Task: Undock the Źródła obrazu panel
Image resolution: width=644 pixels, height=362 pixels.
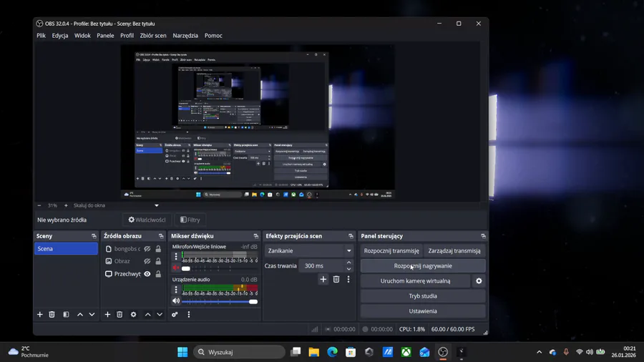Action: pos(161,236)
